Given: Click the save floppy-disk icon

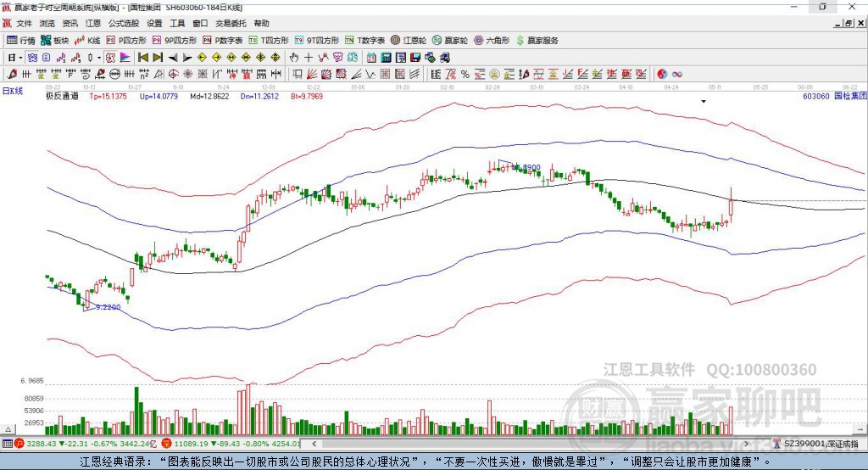Looking at the screenshot, I should pyautogui.click(x=415, y=58).
